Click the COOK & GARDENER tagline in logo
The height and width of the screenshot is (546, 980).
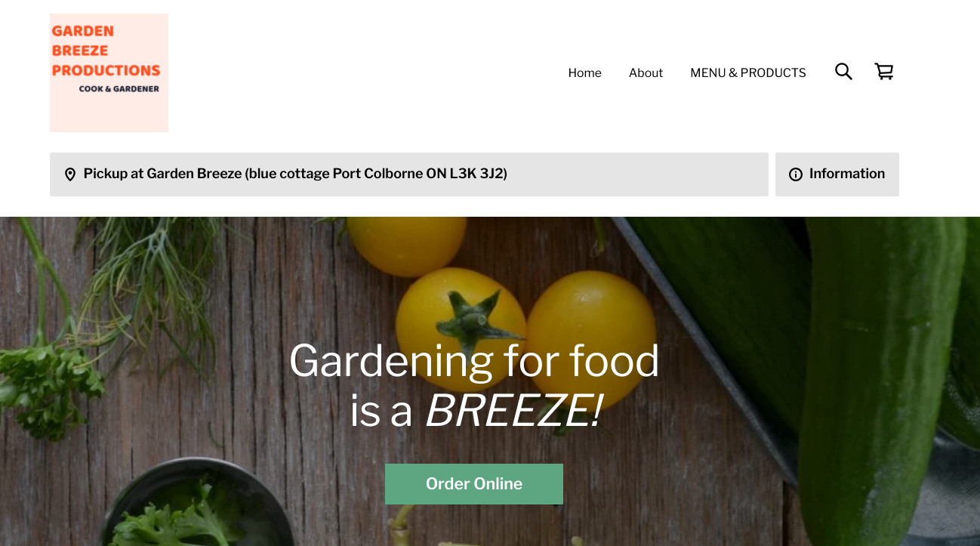click(x=119, y=89)
